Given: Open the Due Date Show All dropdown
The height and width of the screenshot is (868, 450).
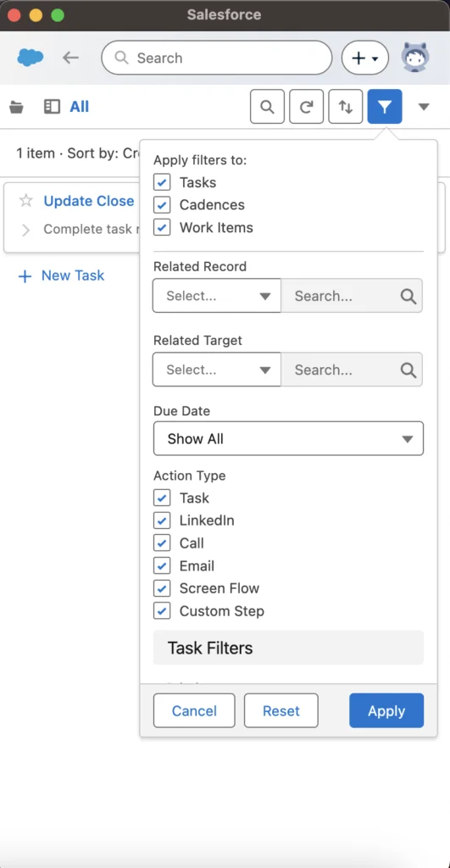Looking at the screenshot, I should coord(288,438).
